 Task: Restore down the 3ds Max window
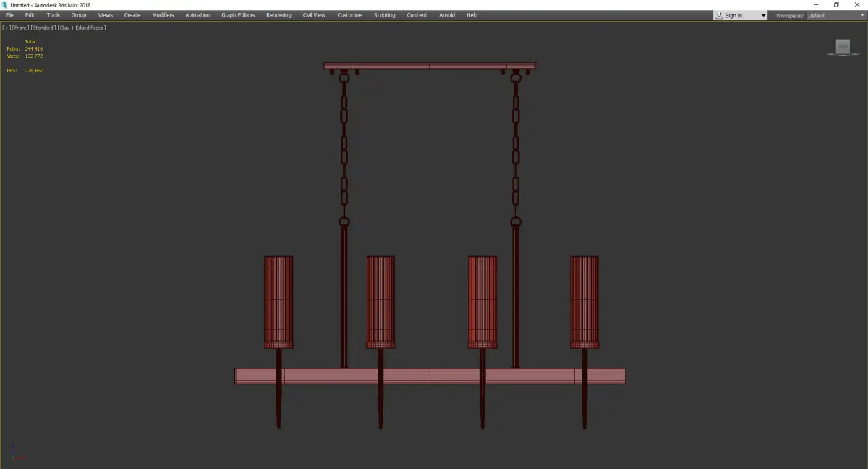pyautogui.click(x=836, y=4)
